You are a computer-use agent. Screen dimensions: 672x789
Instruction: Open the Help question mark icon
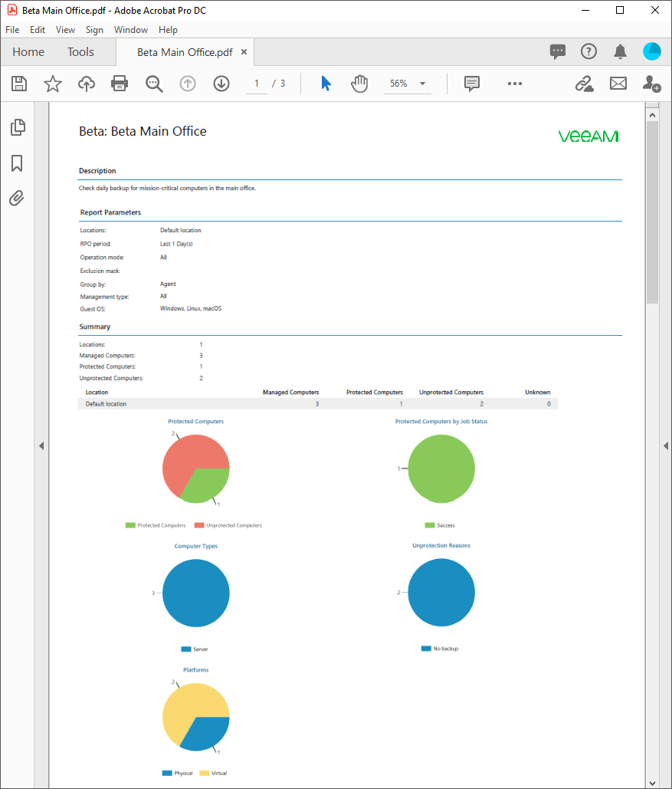pos(588,51)
